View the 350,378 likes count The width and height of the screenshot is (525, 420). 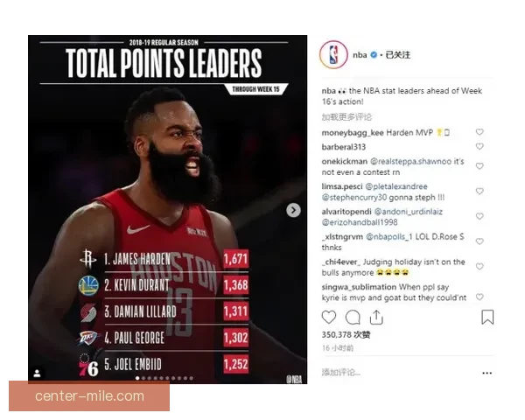pos(346,334)
